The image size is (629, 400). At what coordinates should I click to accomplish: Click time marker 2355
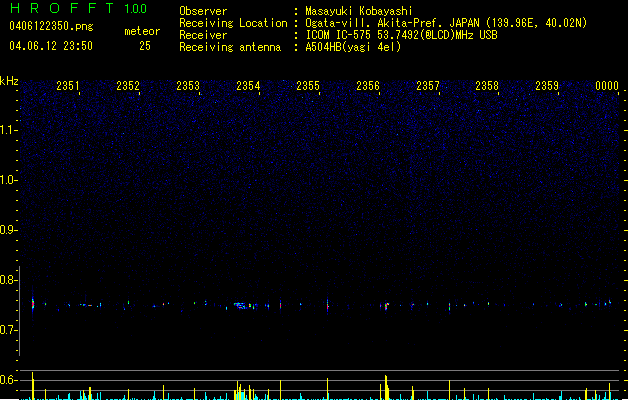(308, 85)
